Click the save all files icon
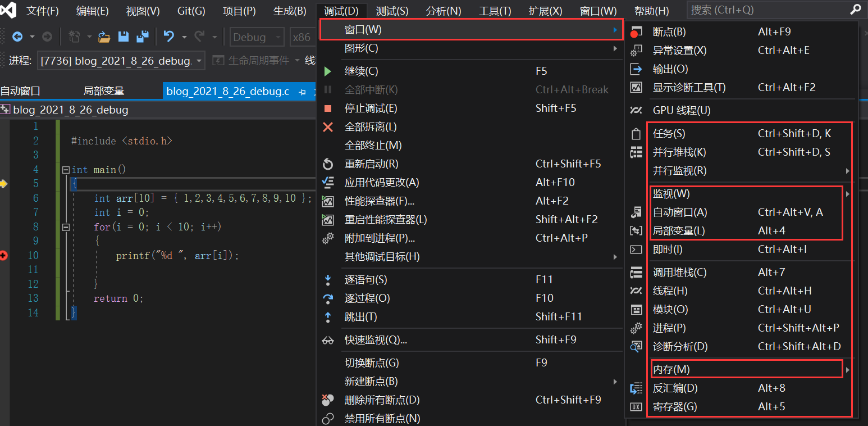Image resolution: width=868 pixels, height=426 pixels. [x=143, y=37]
